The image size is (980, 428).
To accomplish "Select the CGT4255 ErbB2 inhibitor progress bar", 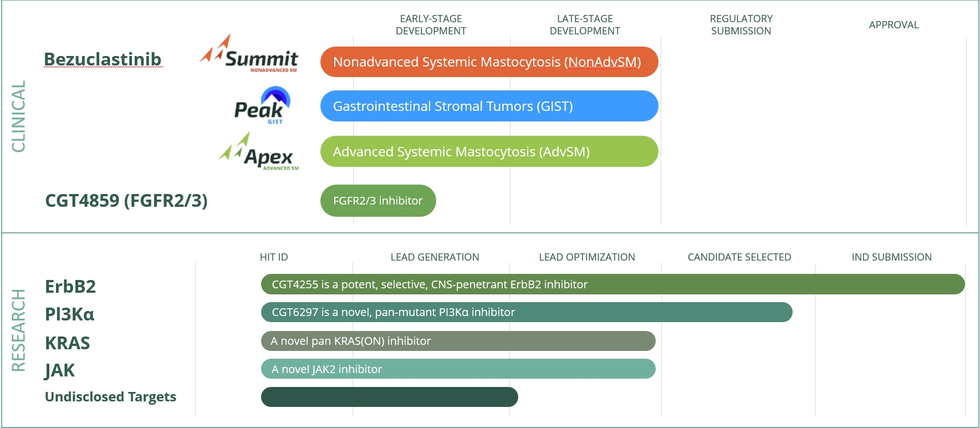I will (612, 284).
